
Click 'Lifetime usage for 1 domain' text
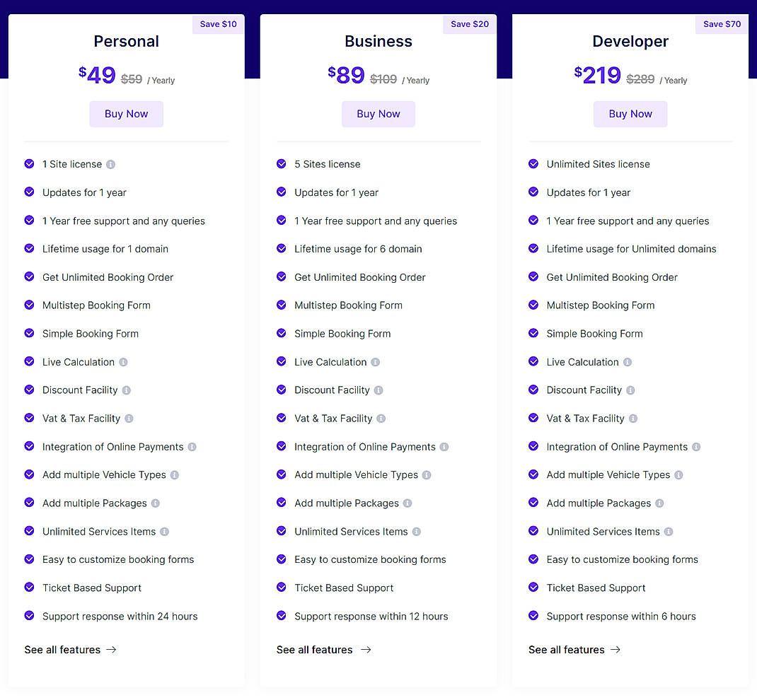[105, 249]
